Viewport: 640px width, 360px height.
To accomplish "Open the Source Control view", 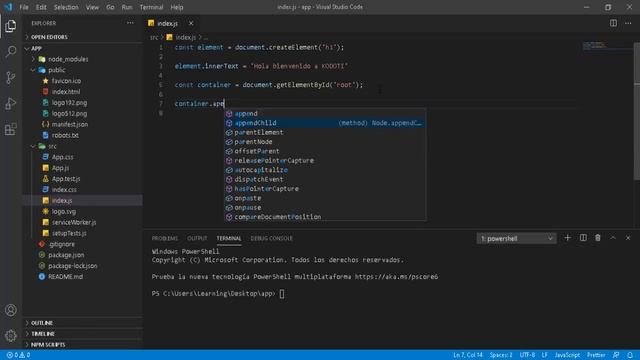I will coord(11,78).
